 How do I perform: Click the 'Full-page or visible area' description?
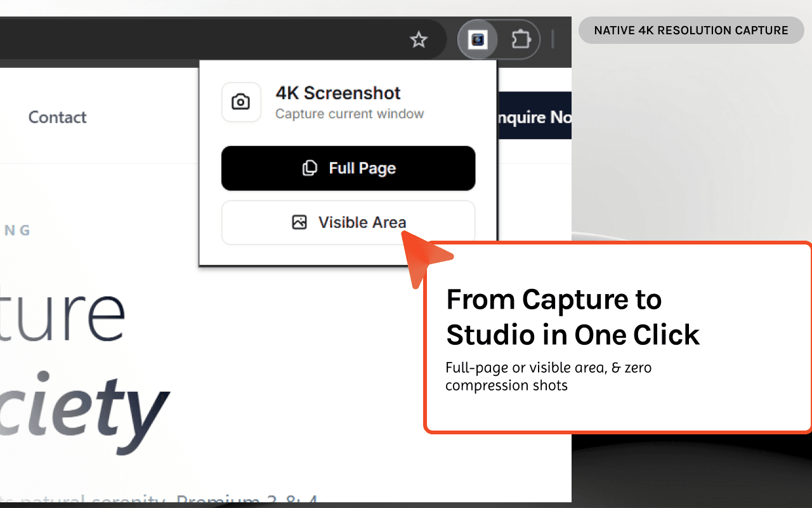[548, 377]
